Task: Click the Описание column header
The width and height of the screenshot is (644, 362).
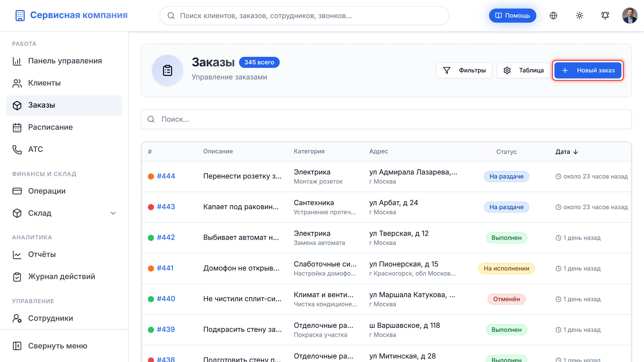Action: [x=218, y=151]
